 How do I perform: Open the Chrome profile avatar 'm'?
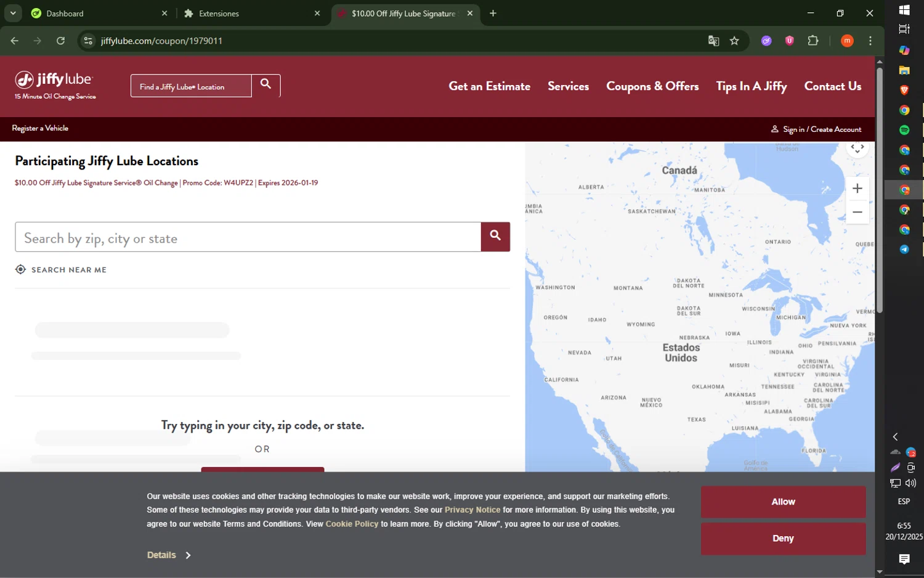[x=847, y=41]
